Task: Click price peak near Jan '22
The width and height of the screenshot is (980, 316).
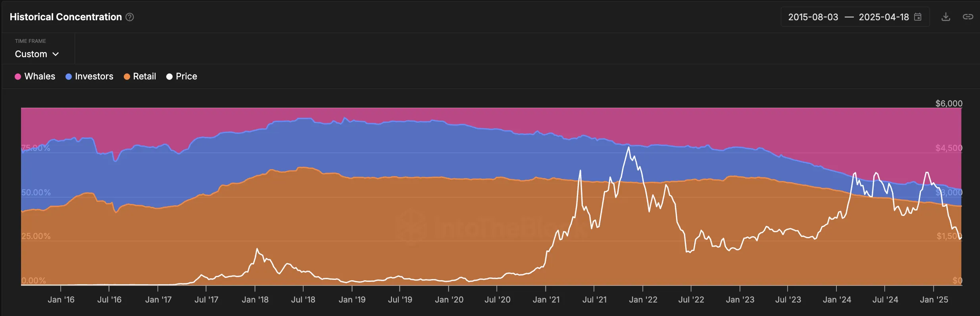Action: pyautogui.click(x=628, y=148)
